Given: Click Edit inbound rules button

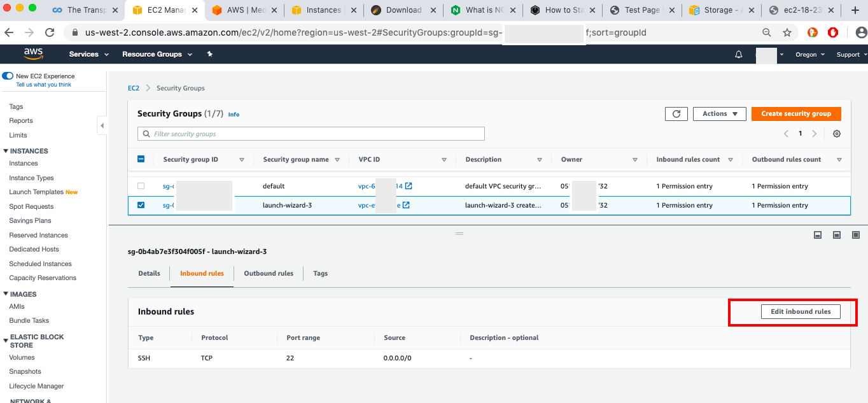Looking at the screenshot, I should [x=801, y=311].
